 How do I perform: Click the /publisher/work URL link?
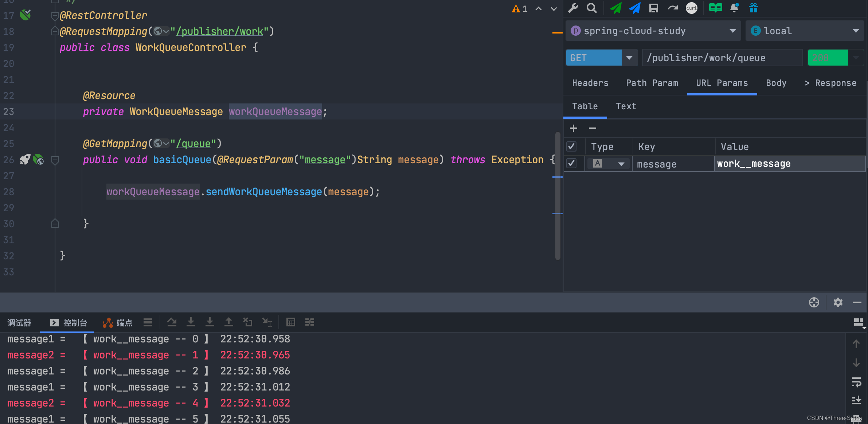pyautogui.click(x=219, y=31)
